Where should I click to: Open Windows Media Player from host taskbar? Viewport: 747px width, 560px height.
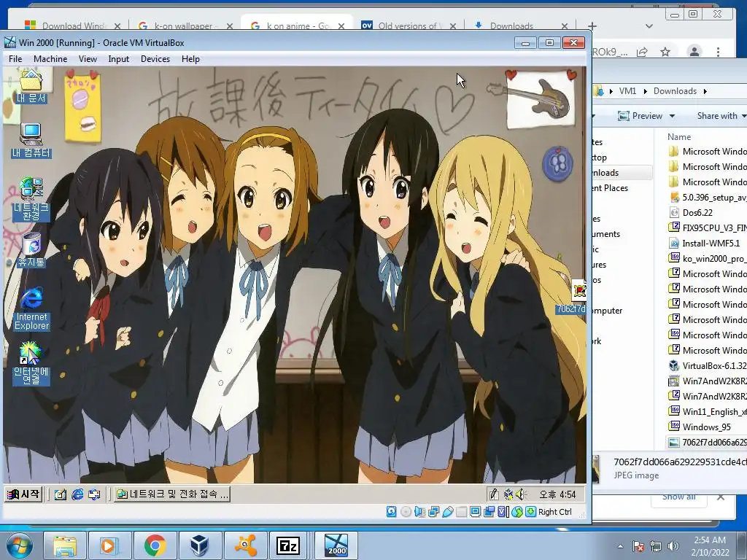coord(109,545)
